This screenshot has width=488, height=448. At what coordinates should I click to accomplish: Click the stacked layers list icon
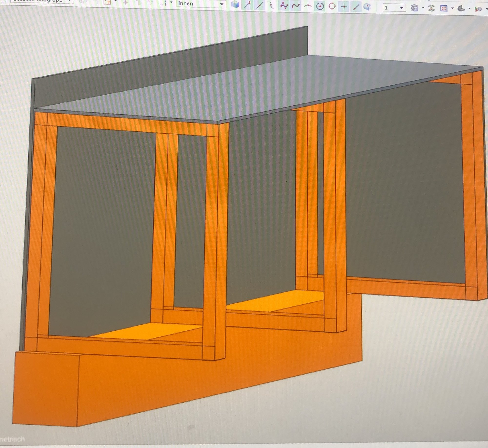pyautogui.click(x=414, y=8)
